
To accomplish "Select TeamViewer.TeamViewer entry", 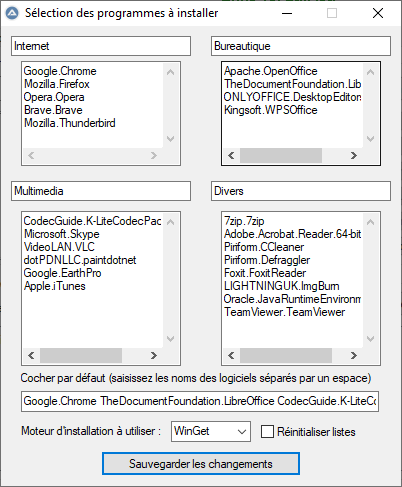I will tap(285, 312).
